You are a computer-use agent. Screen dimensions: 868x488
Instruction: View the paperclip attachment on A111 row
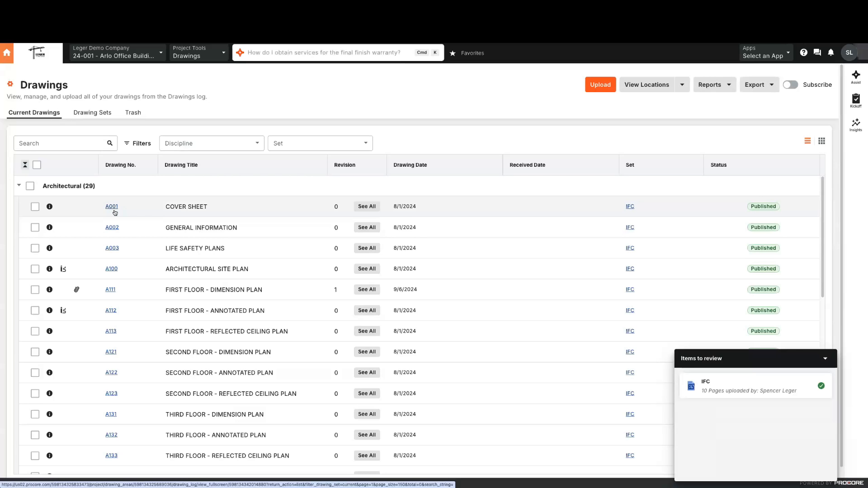coord(76,289)
